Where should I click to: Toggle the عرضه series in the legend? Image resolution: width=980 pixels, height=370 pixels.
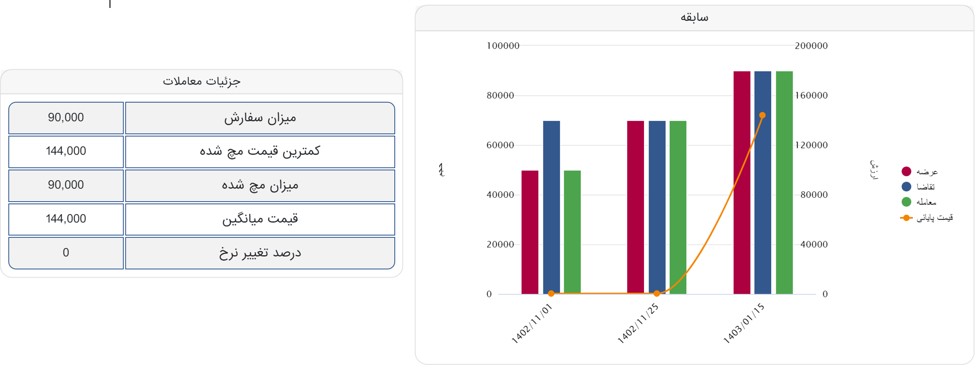tap(919, 172)
